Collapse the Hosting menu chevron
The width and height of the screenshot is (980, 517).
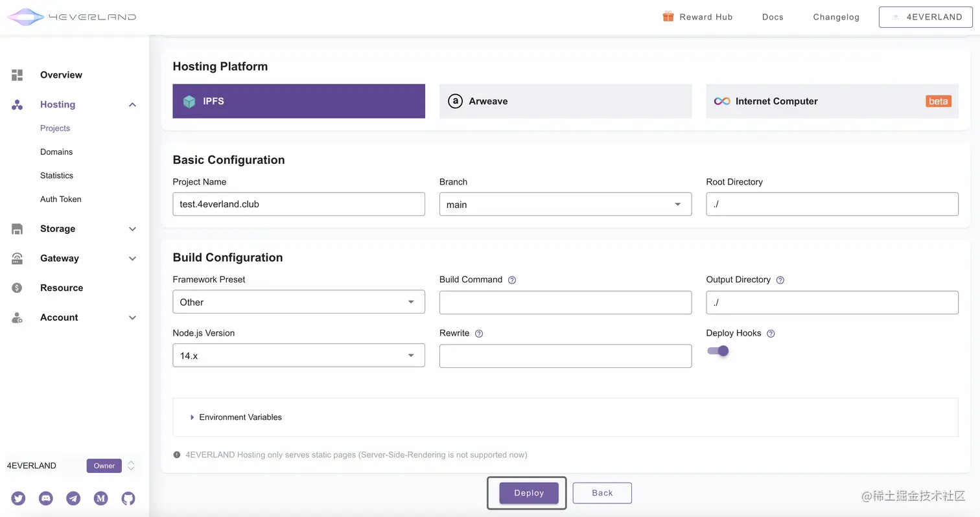(132, 105)
